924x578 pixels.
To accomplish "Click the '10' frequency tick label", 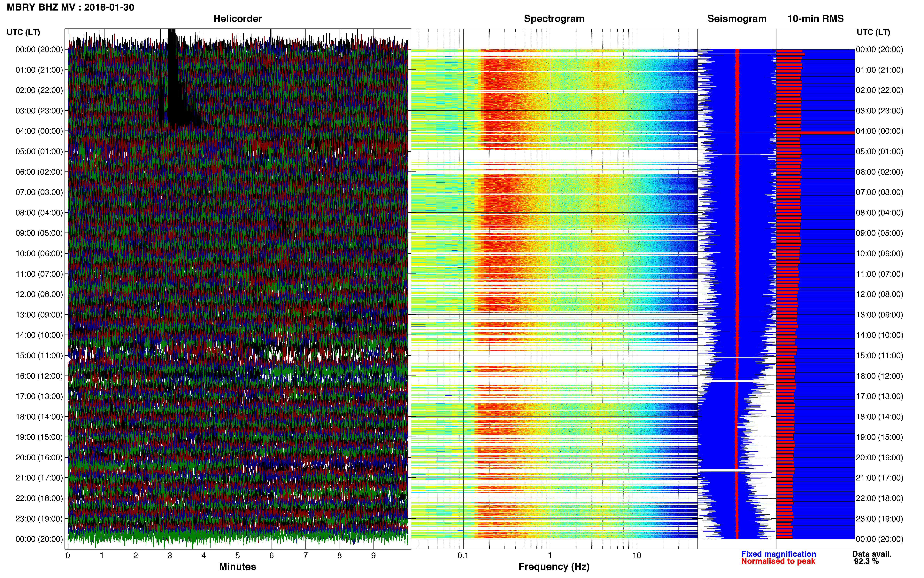I will (x=636, y=556).
